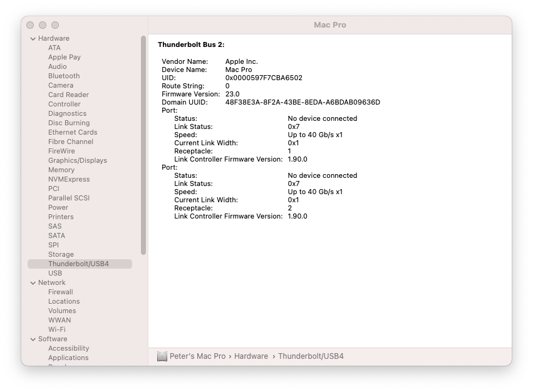Select Memory in the Hardware list
The width and height of the screenshot is (533, 392).
[x=61, y=170]
